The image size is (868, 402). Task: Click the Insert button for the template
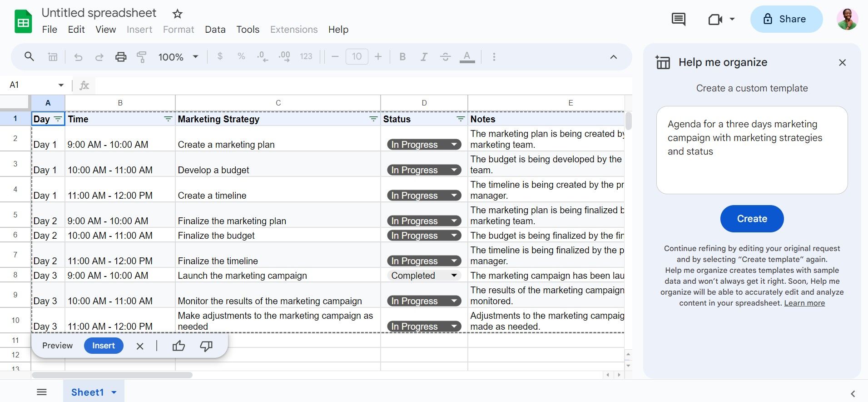point(104,346)
